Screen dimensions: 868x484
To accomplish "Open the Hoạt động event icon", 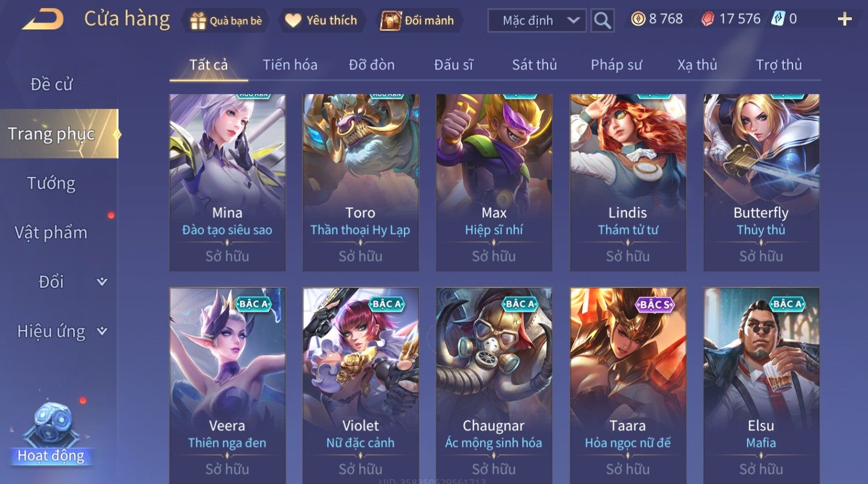I will [x=51, y=434].
